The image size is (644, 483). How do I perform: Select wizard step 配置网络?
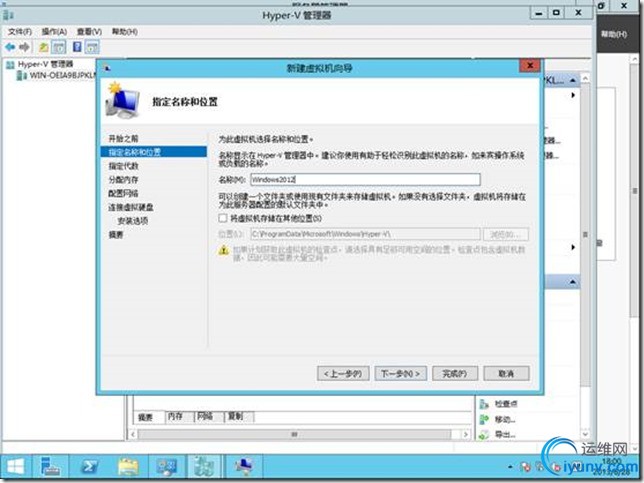coord(123,193)
